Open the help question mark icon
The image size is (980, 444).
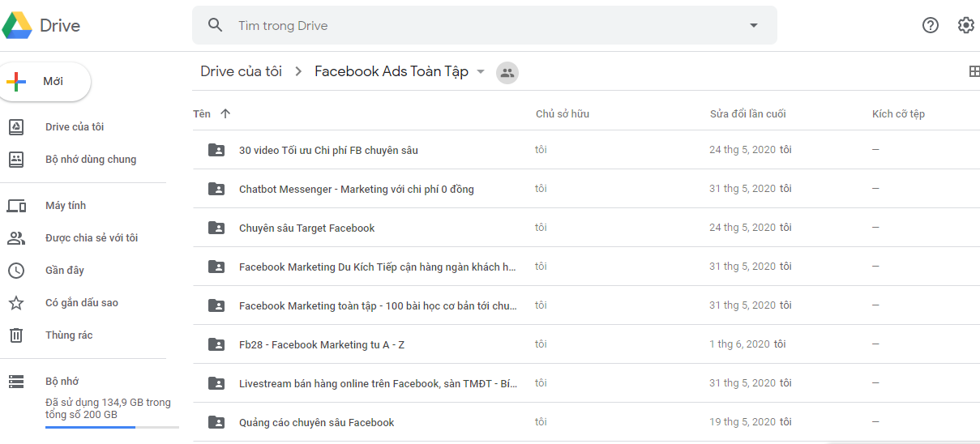pyautogui.click(x=931, y=25)
